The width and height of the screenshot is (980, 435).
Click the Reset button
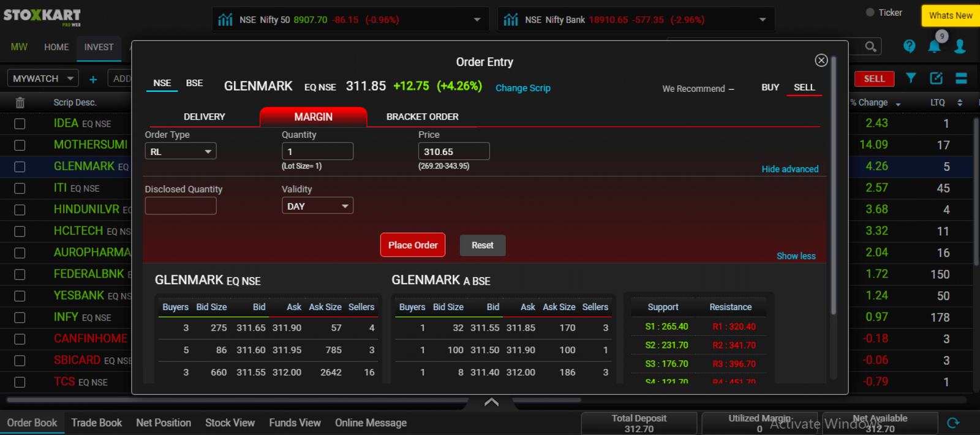[x=483, y=245]
